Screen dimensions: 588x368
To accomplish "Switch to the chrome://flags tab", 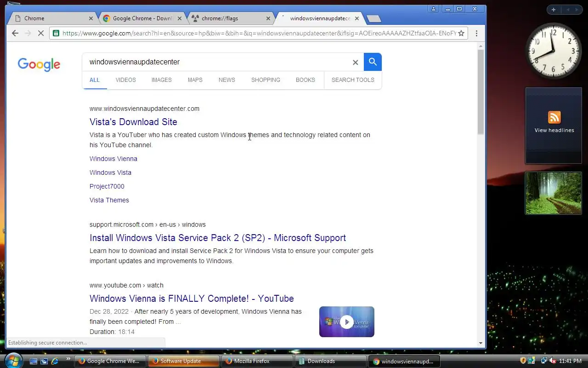I will point(230,18).
